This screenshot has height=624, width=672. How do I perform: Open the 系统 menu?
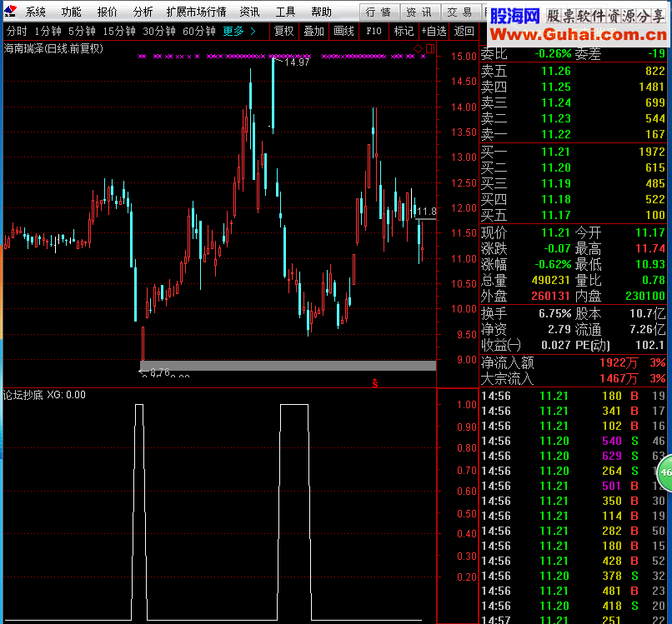click(35, 12)
